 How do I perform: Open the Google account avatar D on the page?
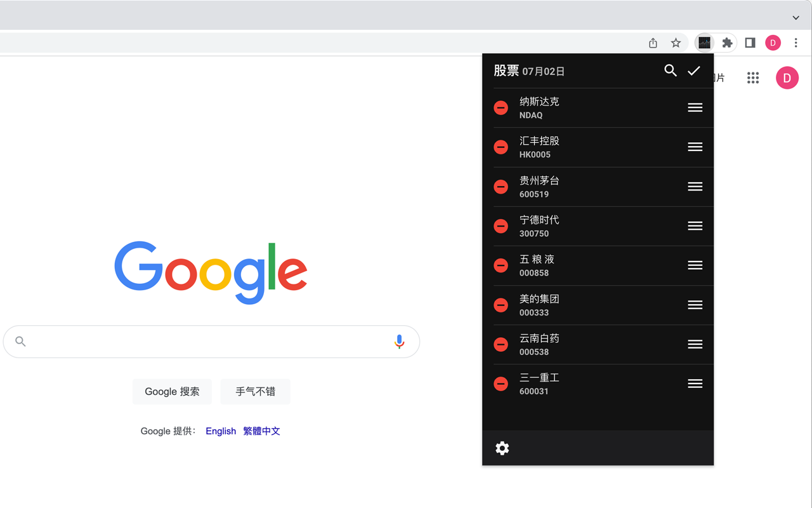coord(787,77)
